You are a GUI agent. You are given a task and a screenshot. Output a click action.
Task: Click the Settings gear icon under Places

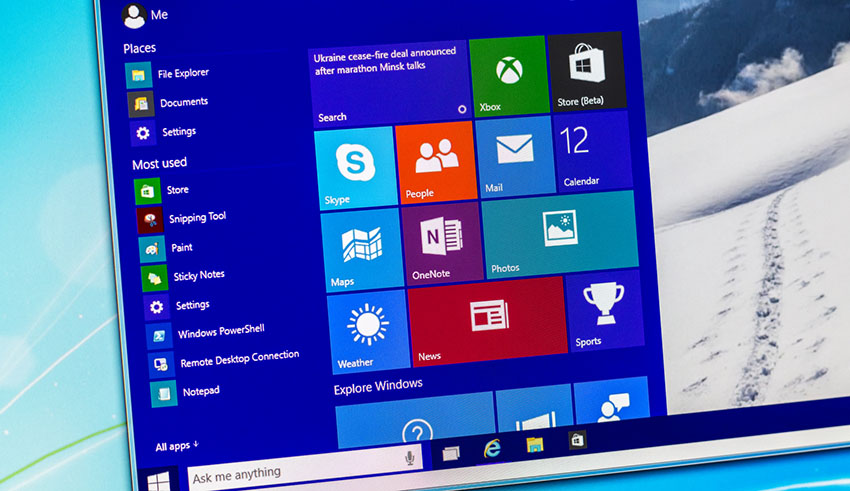pos(143,133)
